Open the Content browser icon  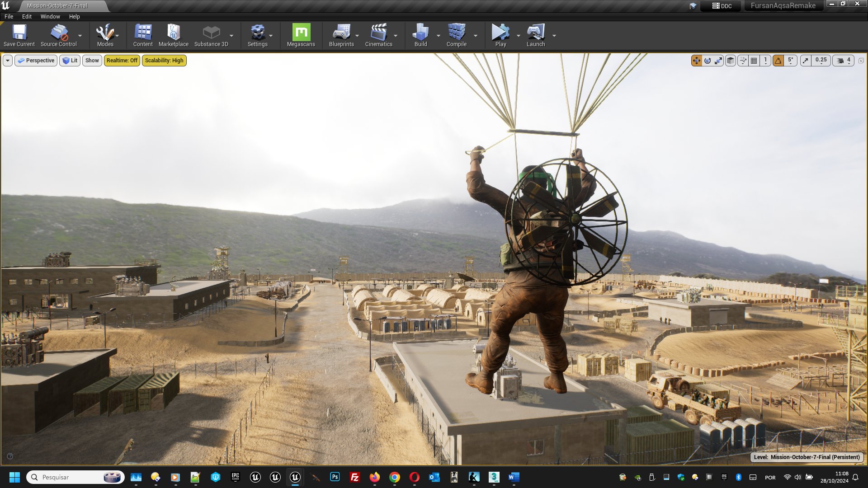tap(143, 35)
